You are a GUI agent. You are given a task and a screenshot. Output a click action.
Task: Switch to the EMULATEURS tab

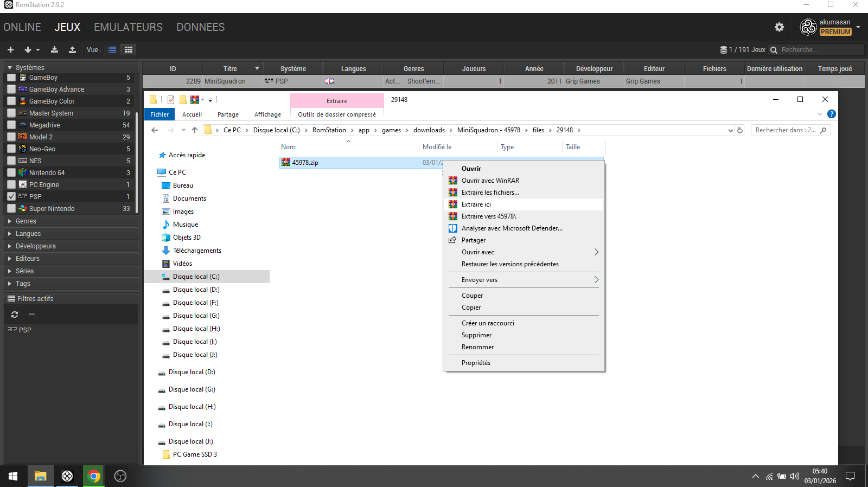pos(128,27)
